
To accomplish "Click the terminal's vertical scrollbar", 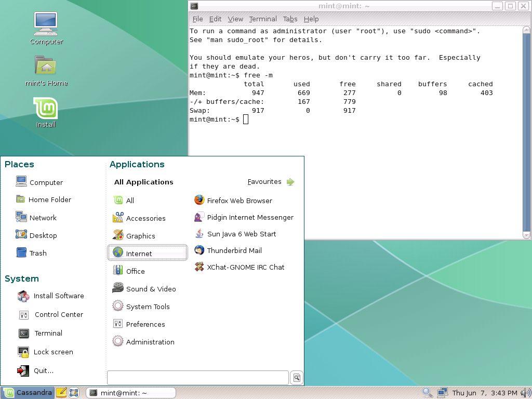I will click(x=526, y=130).
